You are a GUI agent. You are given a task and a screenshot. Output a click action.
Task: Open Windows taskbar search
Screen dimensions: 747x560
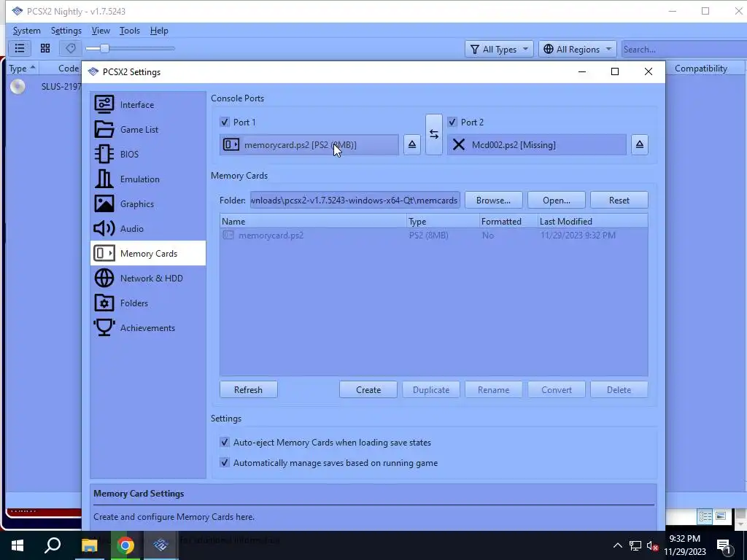point(53,545)
